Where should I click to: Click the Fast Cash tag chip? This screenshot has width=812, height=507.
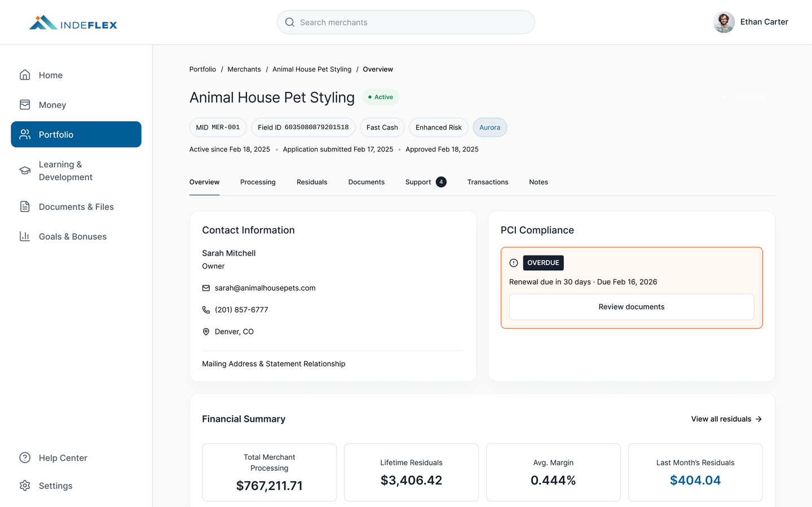coord(382,127)
